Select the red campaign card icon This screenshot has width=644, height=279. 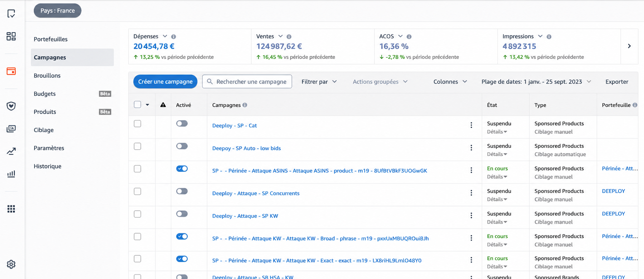[11, 71]
